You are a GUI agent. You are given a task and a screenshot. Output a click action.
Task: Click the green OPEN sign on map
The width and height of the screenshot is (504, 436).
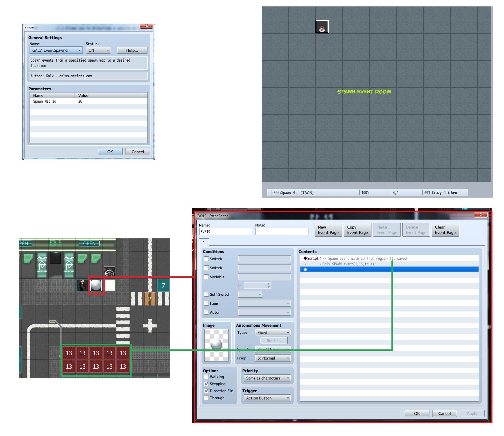(x=89, y=243)
